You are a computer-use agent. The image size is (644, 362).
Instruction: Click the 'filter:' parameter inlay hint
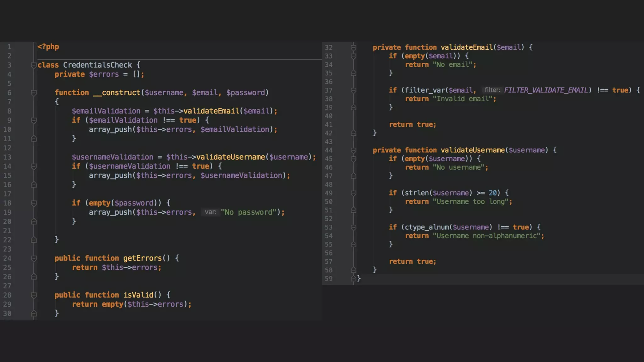coord(492,90)
